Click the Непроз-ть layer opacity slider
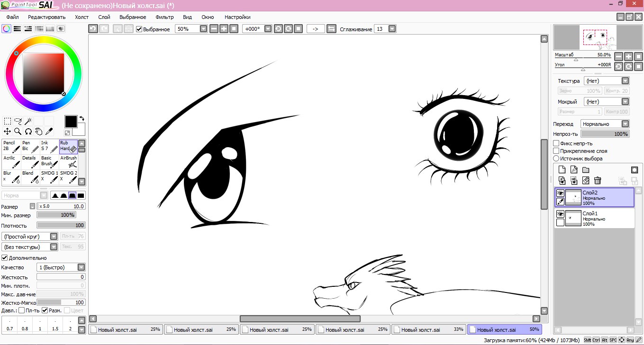Screen dimensions: 644x345 tap(605, 134)
